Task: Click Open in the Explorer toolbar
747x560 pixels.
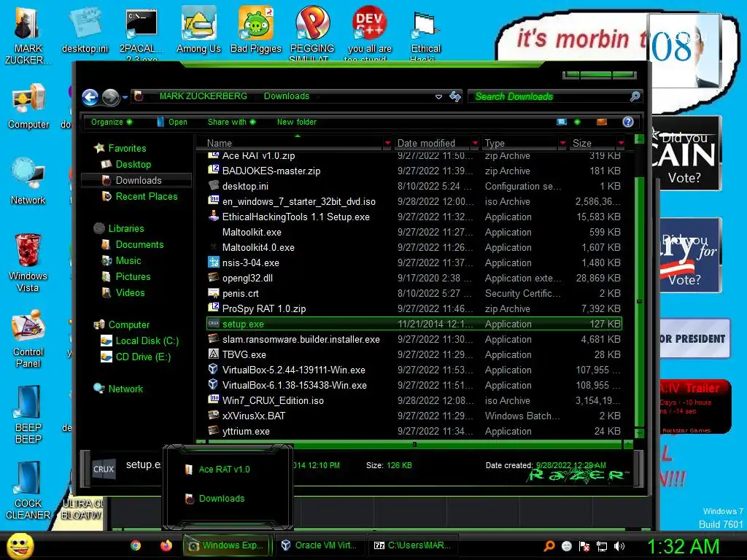Action: pos(172,122)
